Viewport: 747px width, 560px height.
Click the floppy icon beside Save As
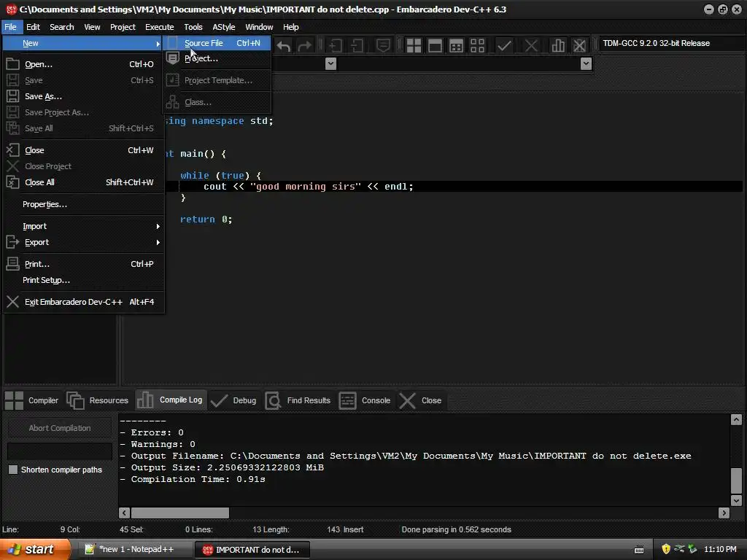pyautogui.click(x=13, y=96)
